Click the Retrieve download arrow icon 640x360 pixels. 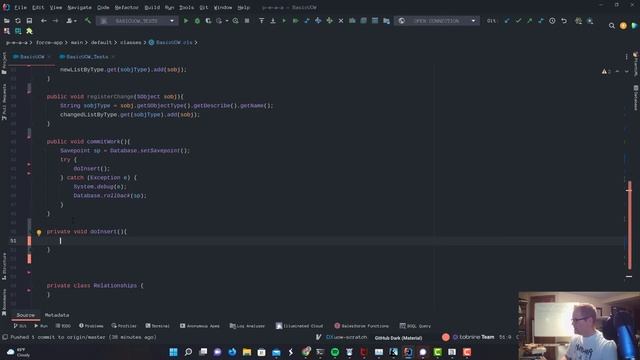[x=273, y=20]
